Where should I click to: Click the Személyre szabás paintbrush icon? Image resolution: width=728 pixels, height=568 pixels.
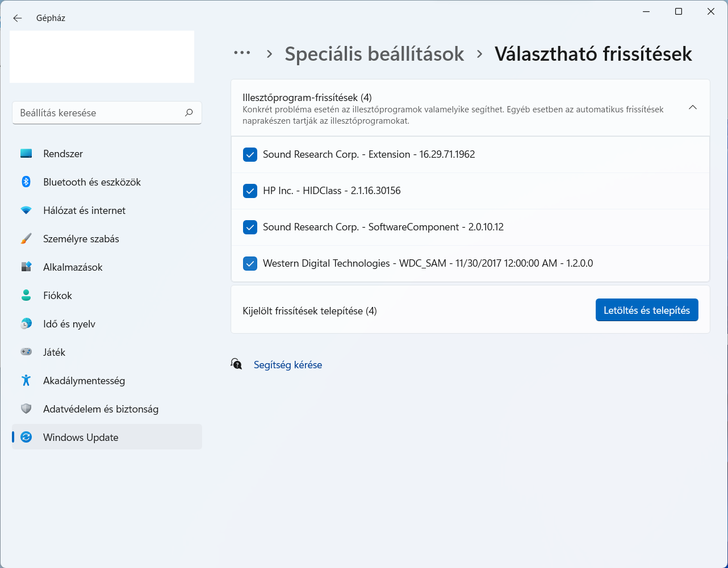click(x=26, y=239)
